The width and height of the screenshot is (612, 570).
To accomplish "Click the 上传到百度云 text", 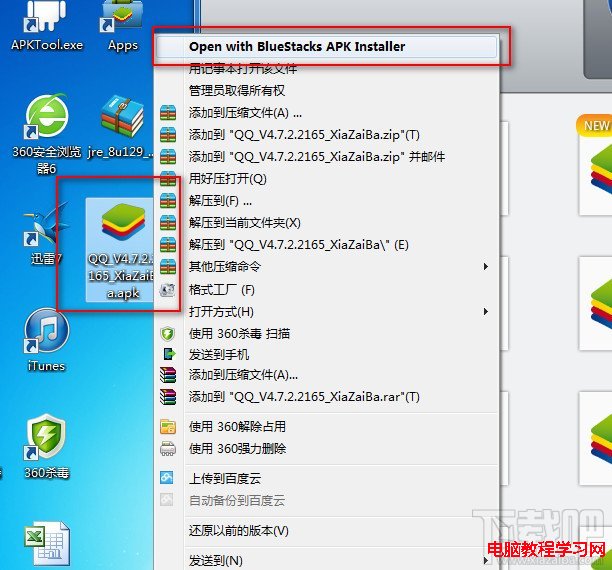I will 225,478.
